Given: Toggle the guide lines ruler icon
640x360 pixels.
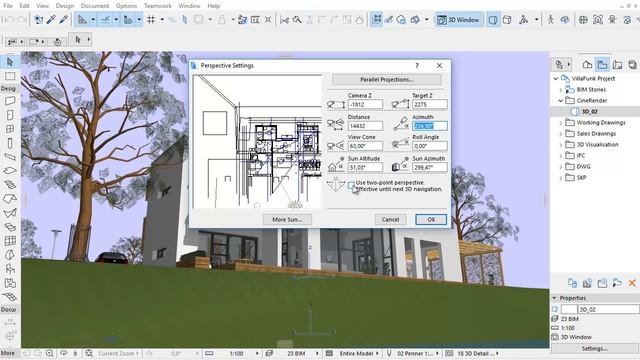Looking at the screenshot, I should click(x=82, y=19).
